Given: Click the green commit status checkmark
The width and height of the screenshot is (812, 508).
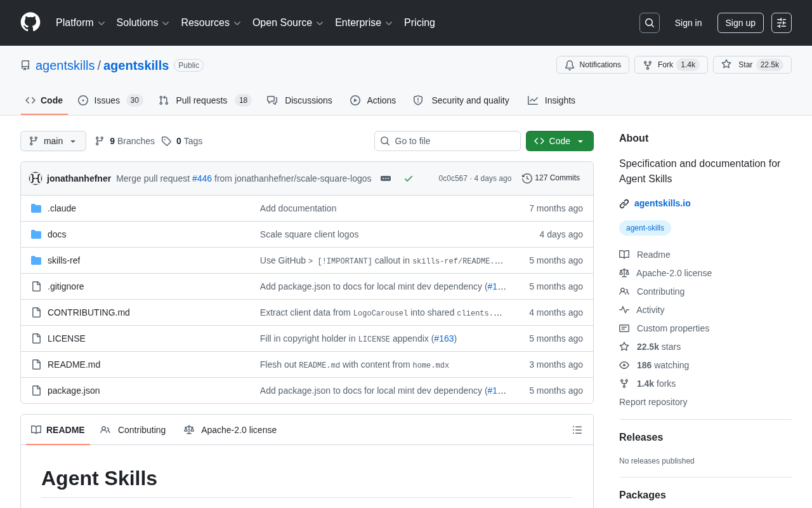Looking at the screenshot, I should 409,178.
